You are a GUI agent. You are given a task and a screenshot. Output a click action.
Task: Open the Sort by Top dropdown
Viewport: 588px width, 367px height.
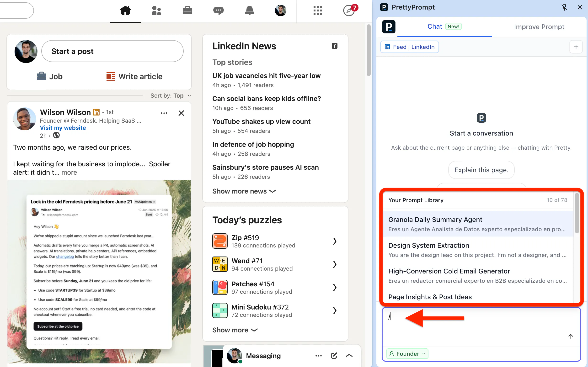click(171, 96)
